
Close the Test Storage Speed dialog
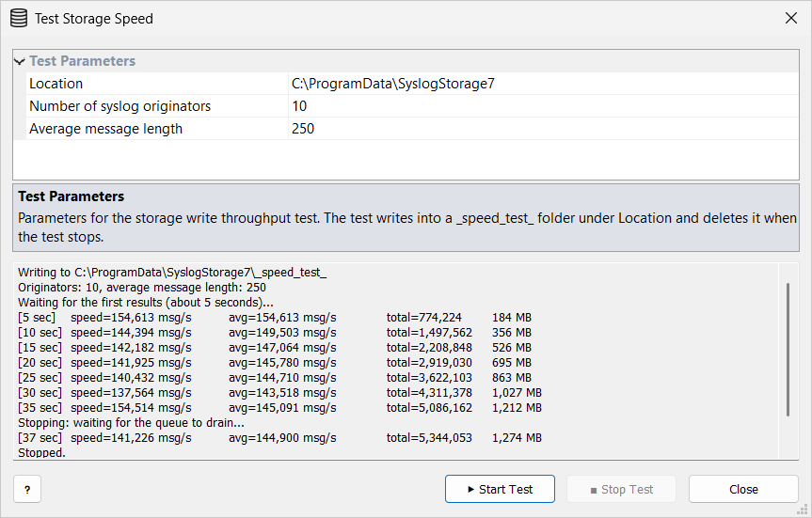click(x=790, y=18)
